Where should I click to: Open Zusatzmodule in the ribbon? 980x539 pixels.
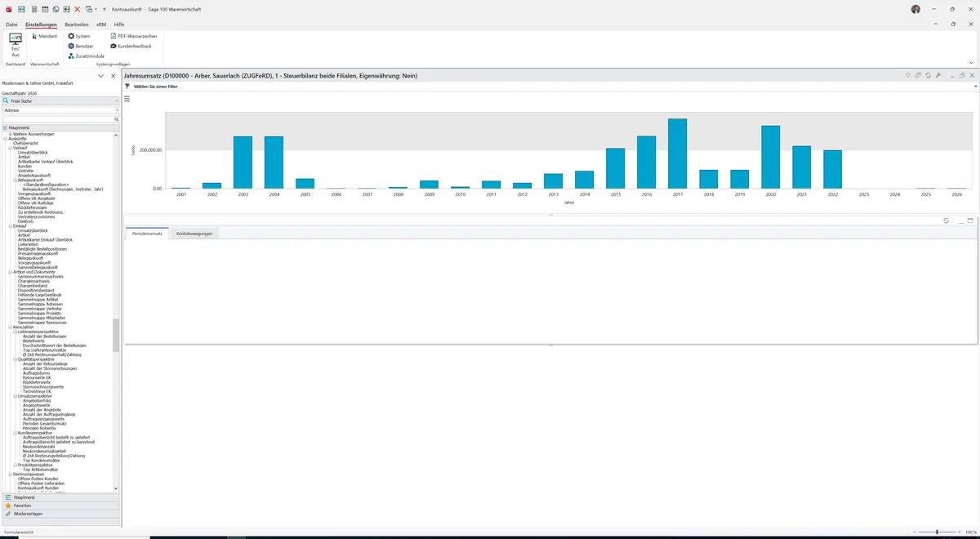87,56
